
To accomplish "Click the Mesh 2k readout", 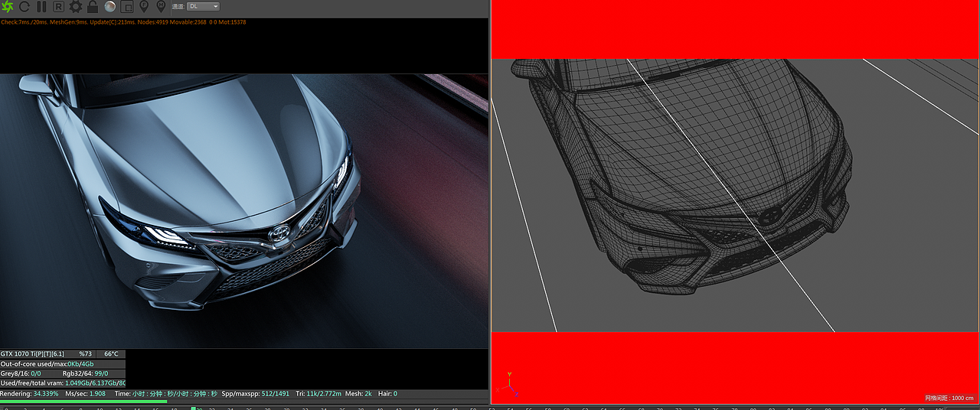I will pyautogui.click(x=358, y=394).
